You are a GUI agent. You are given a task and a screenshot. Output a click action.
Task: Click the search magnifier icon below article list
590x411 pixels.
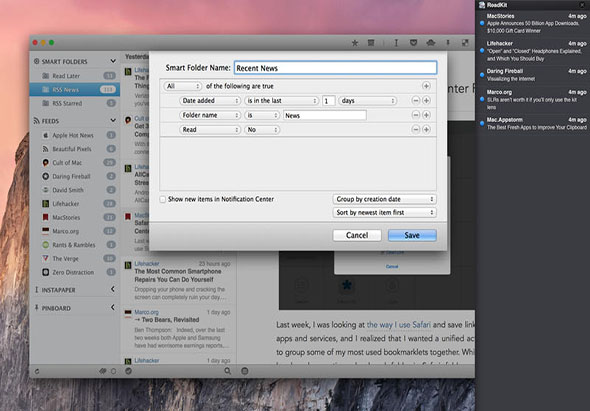[x=228, y=371]
